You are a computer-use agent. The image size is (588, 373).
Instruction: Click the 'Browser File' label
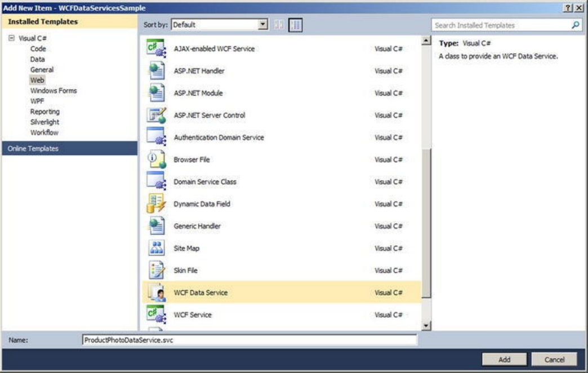pyautogui.click(x=191, y=159)
